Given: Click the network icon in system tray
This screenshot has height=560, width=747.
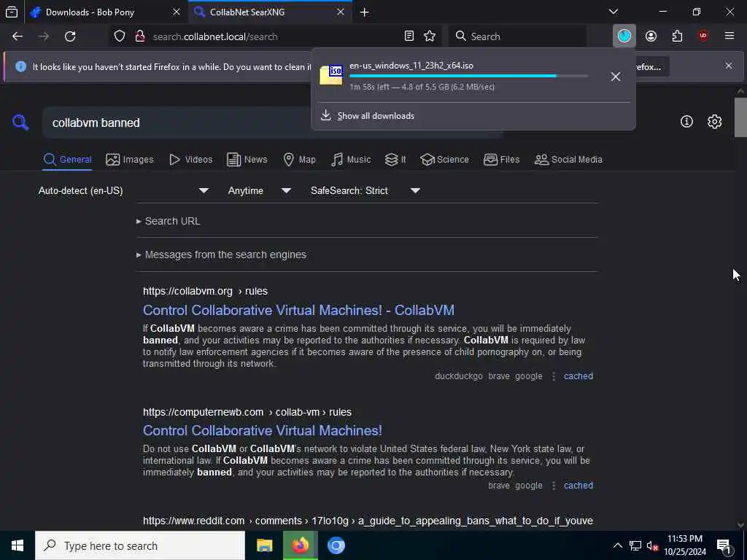Looking at the screenshot, I should (x=635, y=545).
